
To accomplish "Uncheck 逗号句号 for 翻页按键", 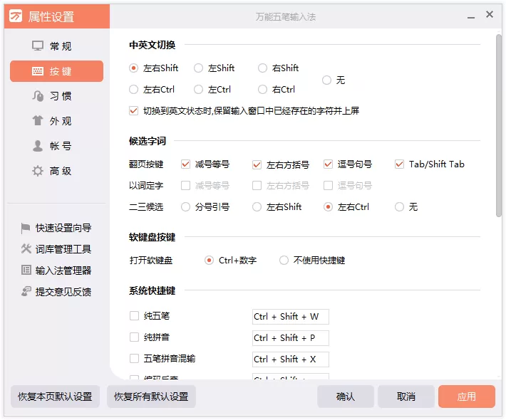I will [329, 164].
